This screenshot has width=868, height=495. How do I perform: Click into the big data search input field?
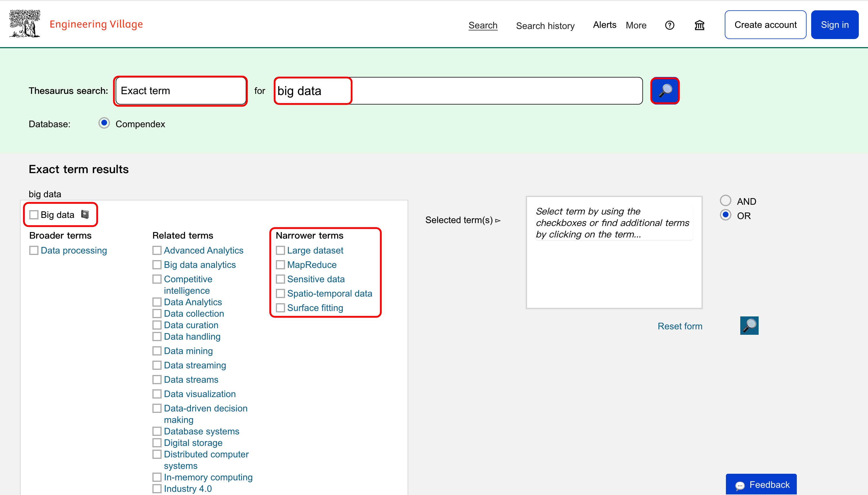458,91
